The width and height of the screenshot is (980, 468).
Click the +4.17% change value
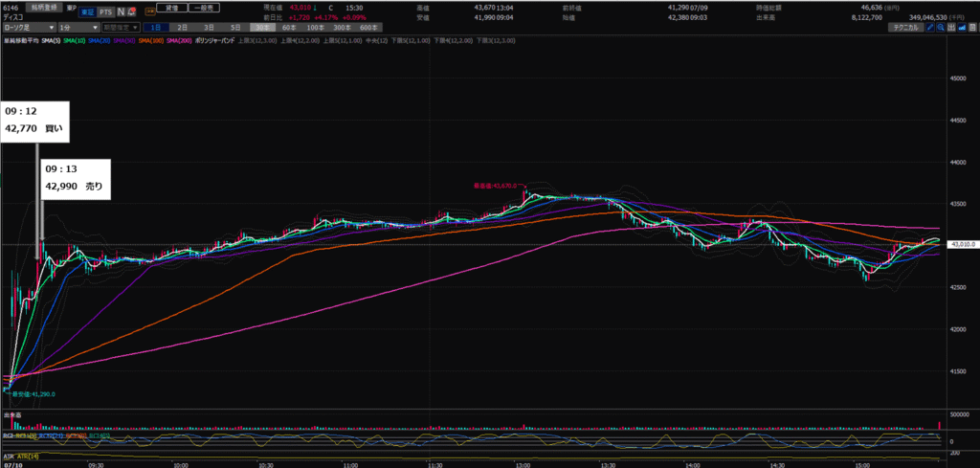(325, 17)
